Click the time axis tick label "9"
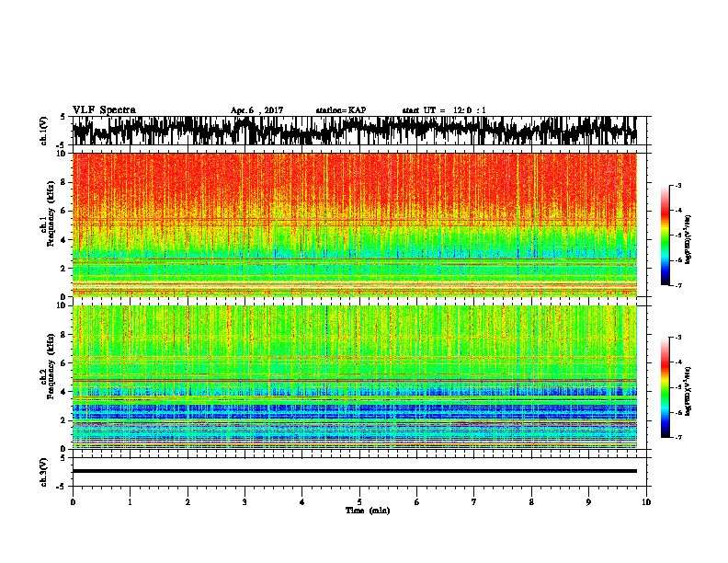Image resolution: width=728 pixels, height=563 pixels. click(588, 502)
